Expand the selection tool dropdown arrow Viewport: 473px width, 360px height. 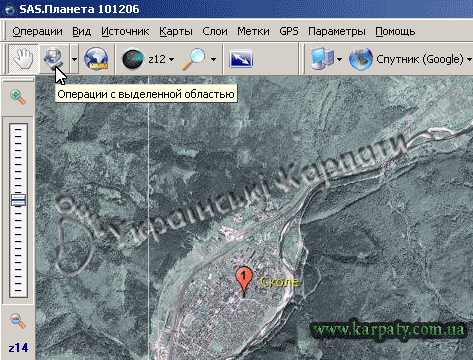tap(74, 59)
